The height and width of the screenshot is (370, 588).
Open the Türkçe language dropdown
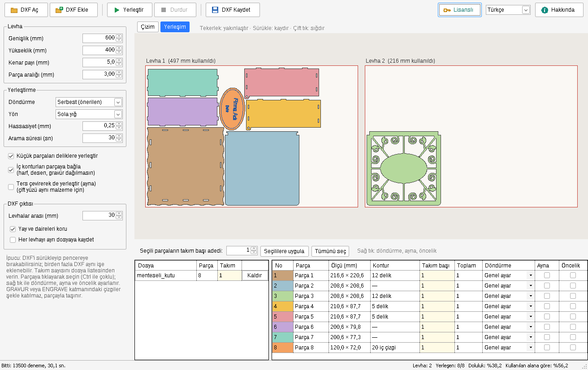pyautogui.click(x=508, y=10)
